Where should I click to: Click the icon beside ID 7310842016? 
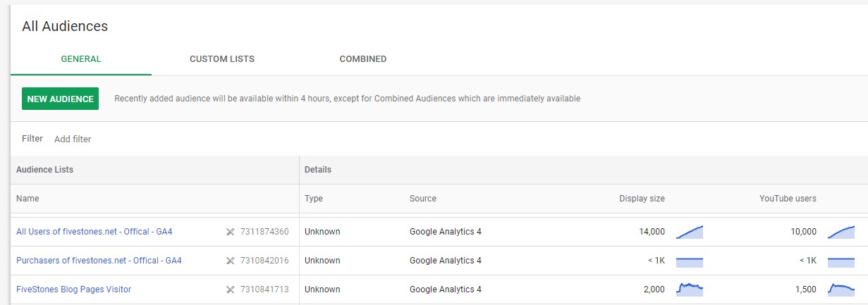click(x=230, y=261)
